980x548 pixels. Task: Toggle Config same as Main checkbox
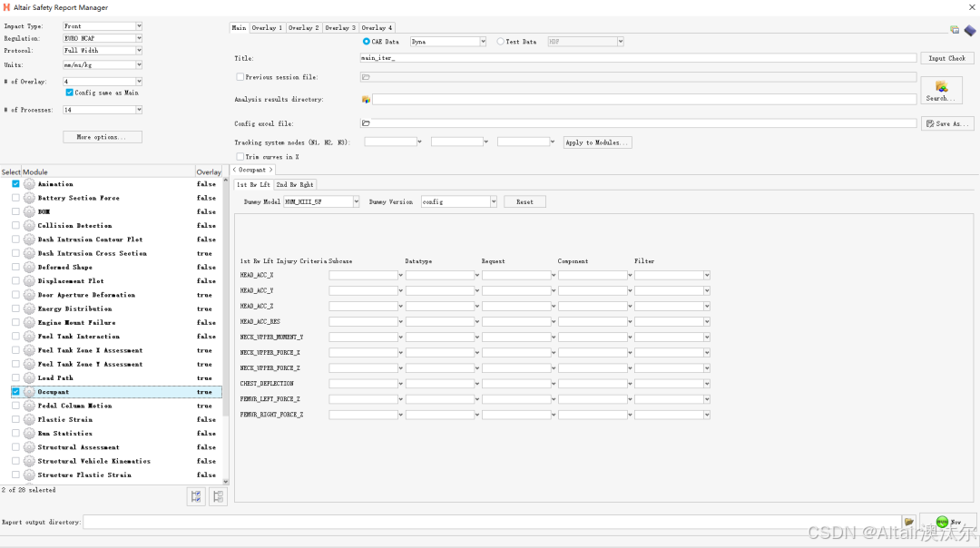click(69, 93)
